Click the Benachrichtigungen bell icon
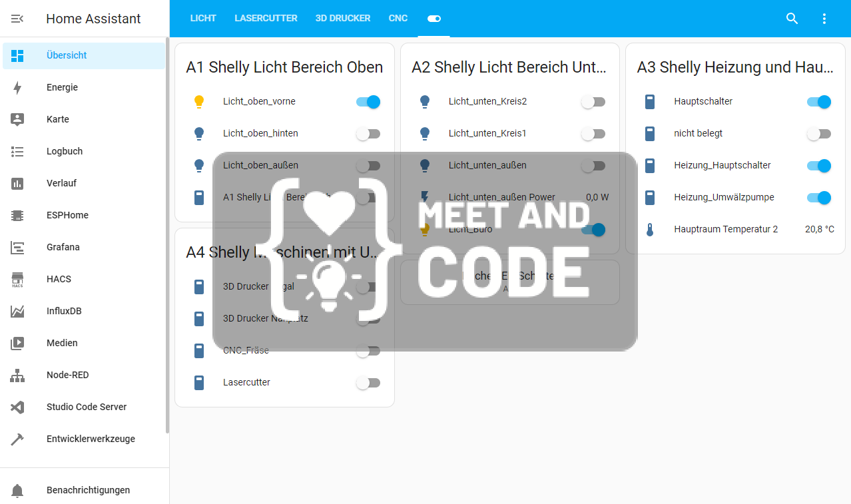The image size is (851, 504). [x=17, y=491]
